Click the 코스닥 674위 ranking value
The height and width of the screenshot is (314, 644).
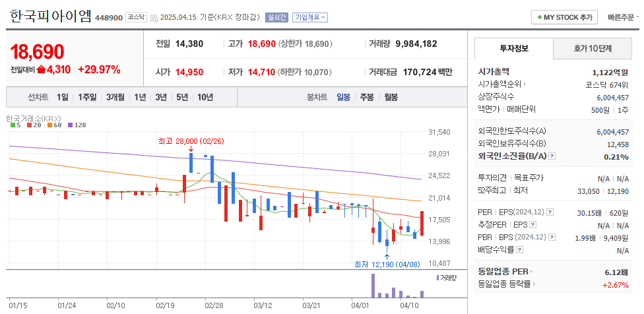[607, 85]
